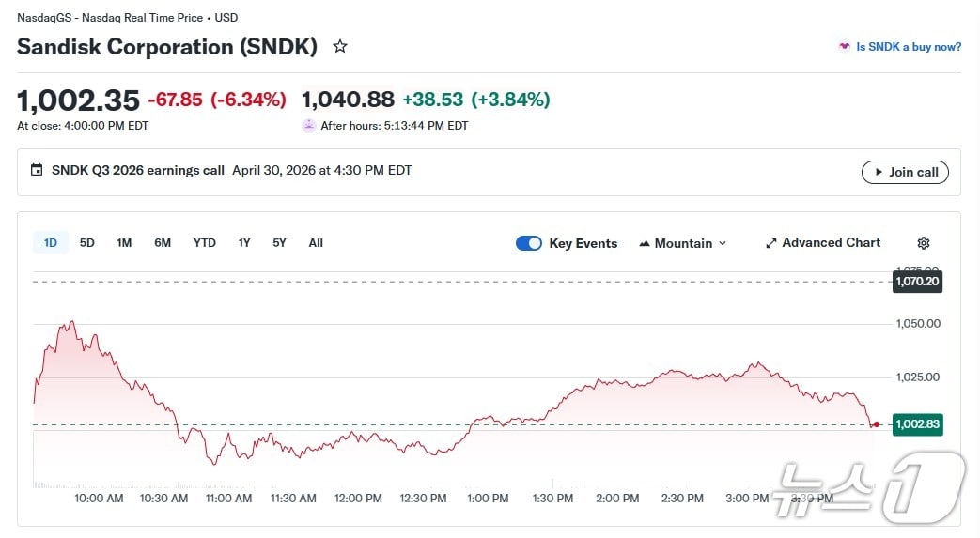Click the calendar icon beside earnings call
980x538 pixels.
pyautogui.click(x=37, y=171)
